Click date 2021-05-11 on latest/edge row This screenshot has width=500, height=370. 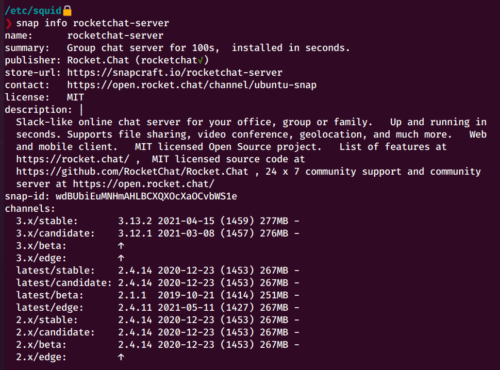(x=186, y=308)
